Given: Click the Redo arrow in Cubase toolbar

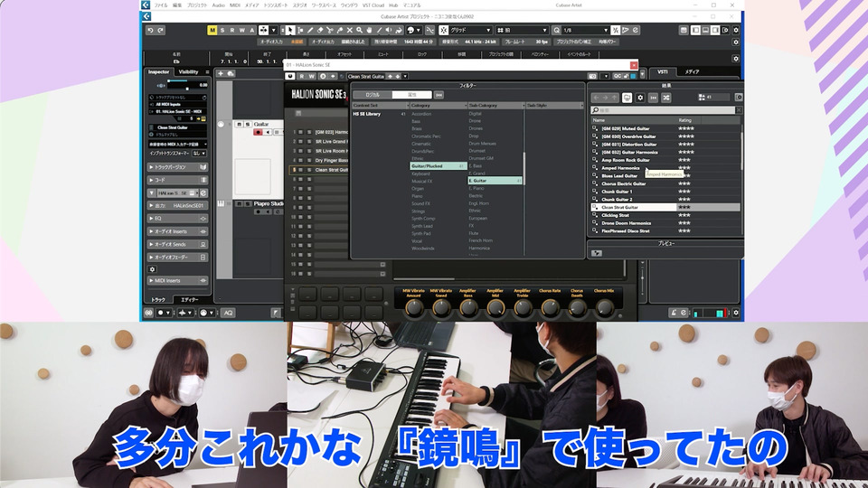Looking at the screenshot, I should (161, 30).
